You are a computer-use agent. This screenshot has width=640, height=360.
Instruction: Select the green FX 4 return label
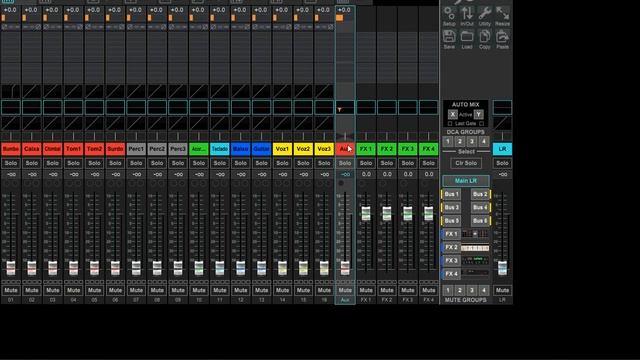[x=429, y=149]
